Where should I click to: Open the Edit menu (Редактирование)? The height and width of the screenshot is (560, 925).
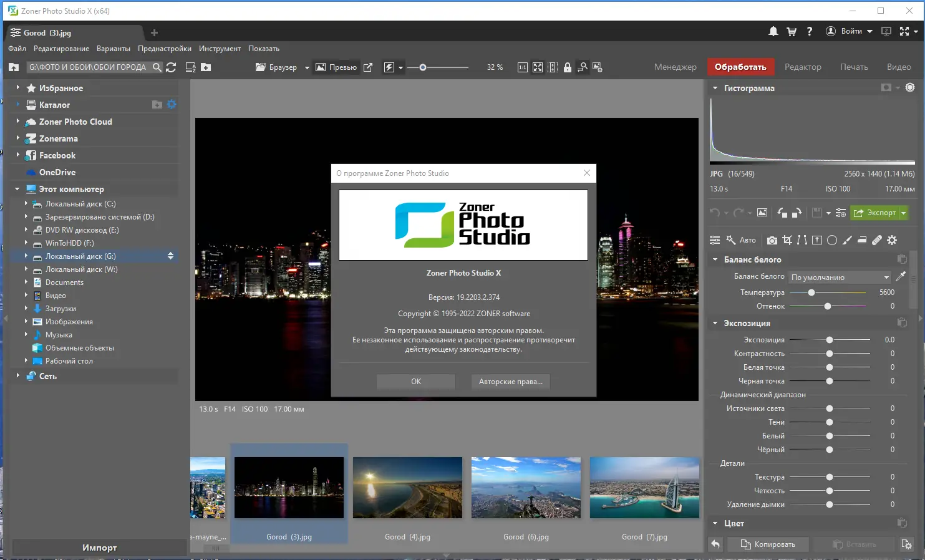[x=61, y=49]
